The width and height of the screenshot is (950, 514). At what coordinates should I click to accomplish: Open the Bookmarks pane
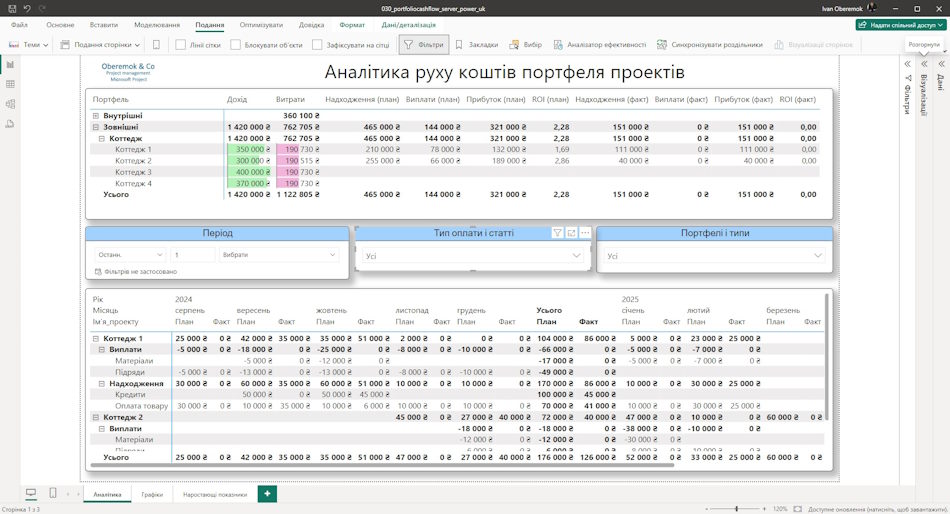click(476, 44)
